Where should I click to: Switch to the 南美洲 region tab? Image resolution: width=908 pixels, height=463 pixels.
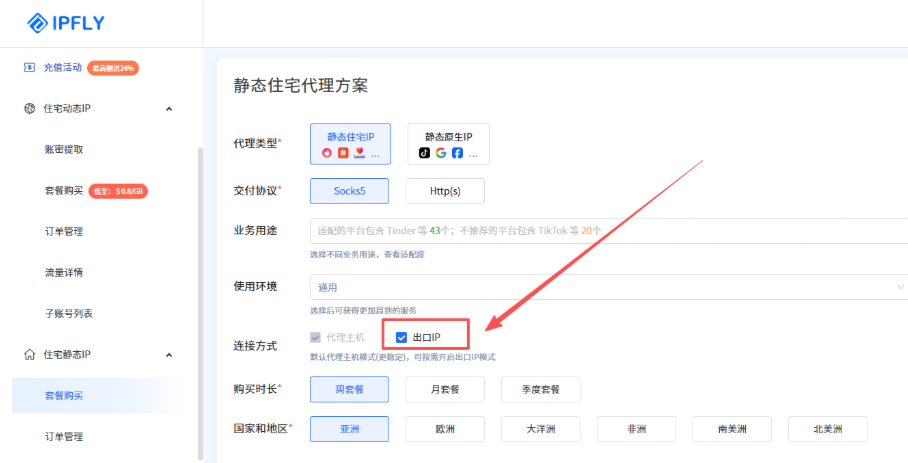point(732,429)
